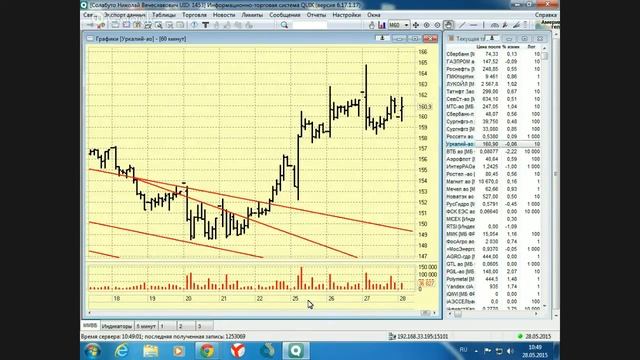Open Internet Explorer from taskbar

[121, 351]
